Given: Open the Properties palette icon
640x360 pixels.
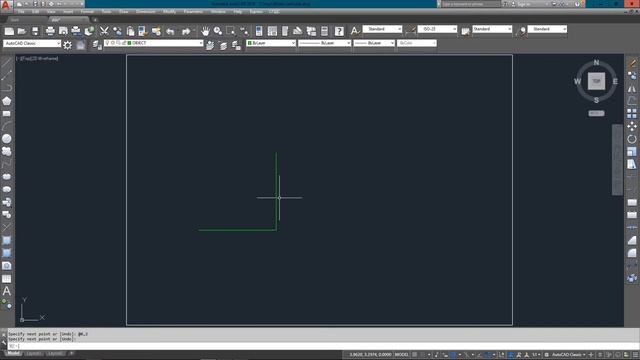Looking at the screenshot, I should [259, 31].
